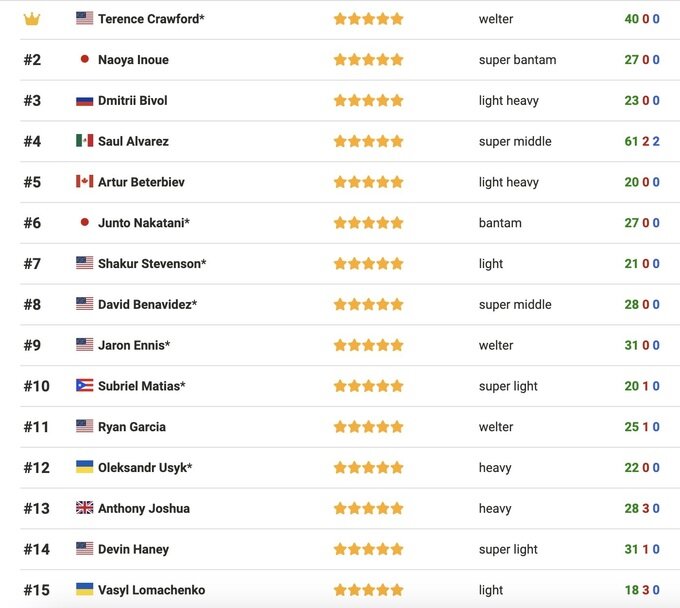Click the US flag beside Terence Crawford
The height and width of the screenshot is (608, 680).
(85, 18)
